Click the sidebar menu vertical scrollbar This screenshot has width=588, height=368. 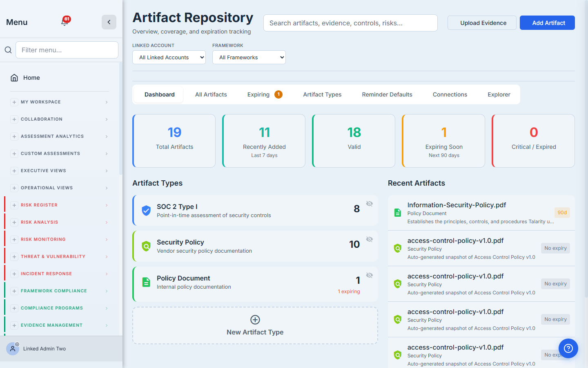120,119
